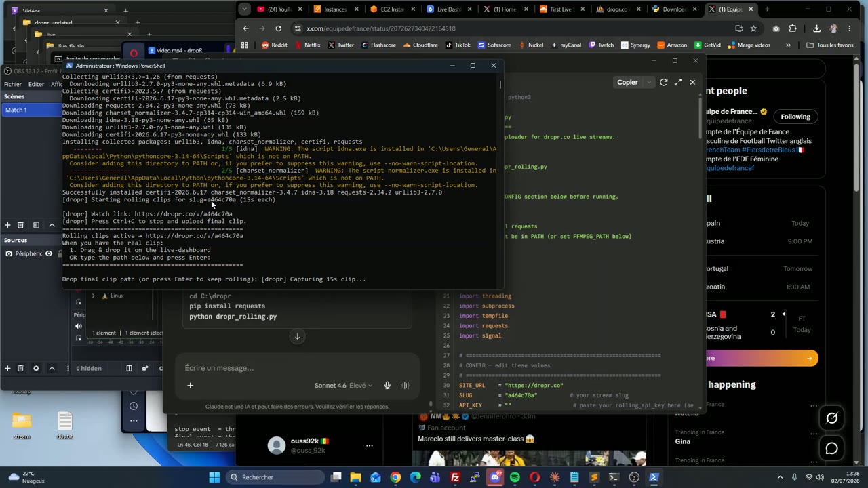Mute the Périphérique audio in OBS mixer
The height and width of the screenshot is (488, 868).
[x=79, y=327]
